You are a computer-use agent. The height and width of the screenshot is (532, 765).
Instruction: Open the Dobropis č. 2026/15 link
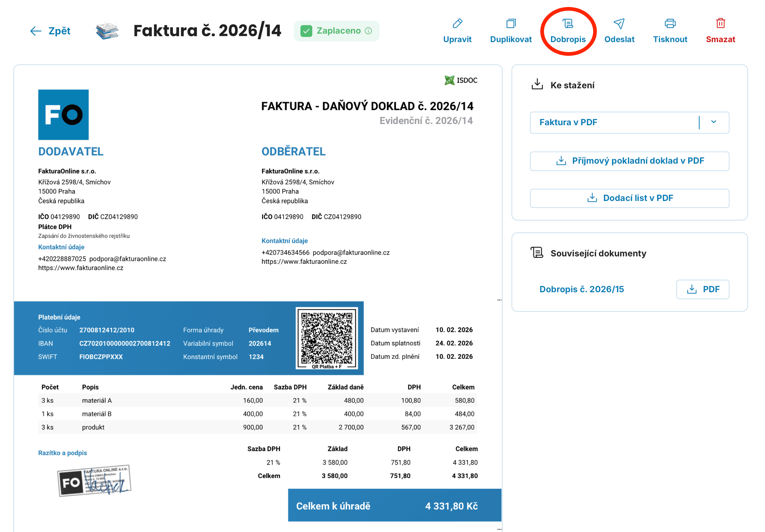tap(582, 289)
